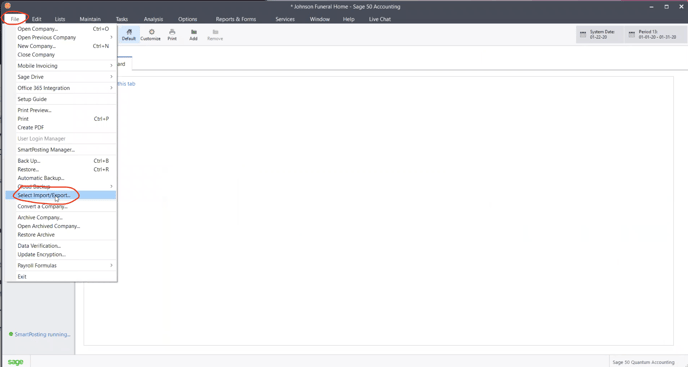
Task: Open the Tasks menu
Action: point(122,19)
